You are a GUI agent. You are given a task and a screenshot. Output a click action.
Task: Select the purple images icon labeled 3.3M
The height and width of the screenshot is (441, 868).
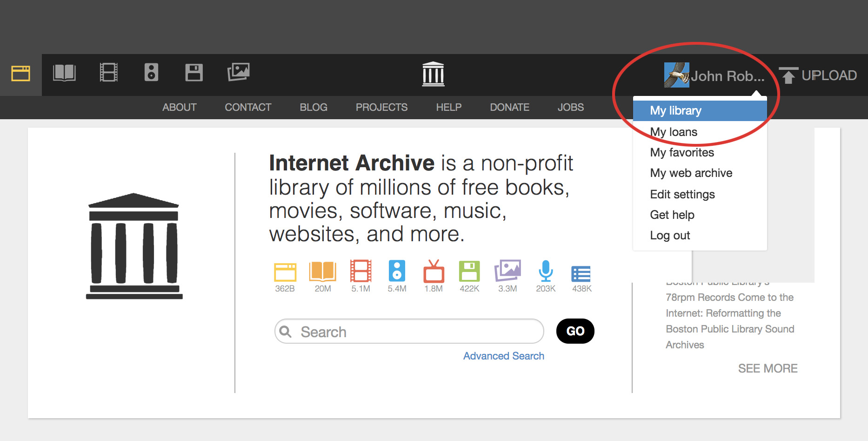507,271
